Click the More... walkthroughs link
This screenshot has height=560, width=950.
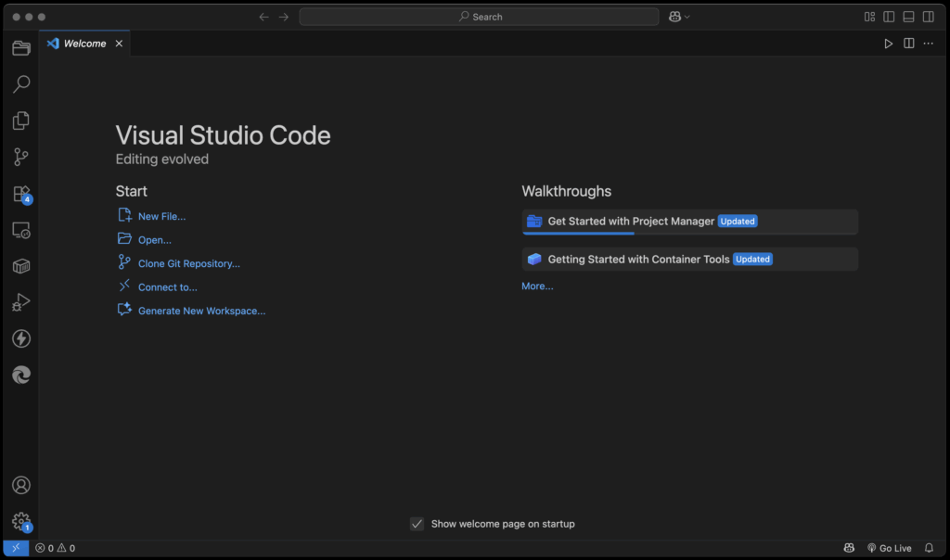(537, 286)
